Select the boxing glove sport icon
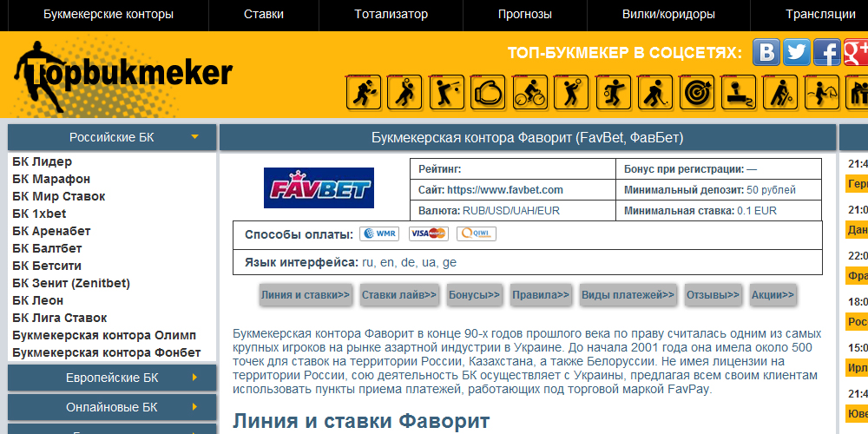Image resolution: width=868 pixels, height=434 pixels. point(488,92)
